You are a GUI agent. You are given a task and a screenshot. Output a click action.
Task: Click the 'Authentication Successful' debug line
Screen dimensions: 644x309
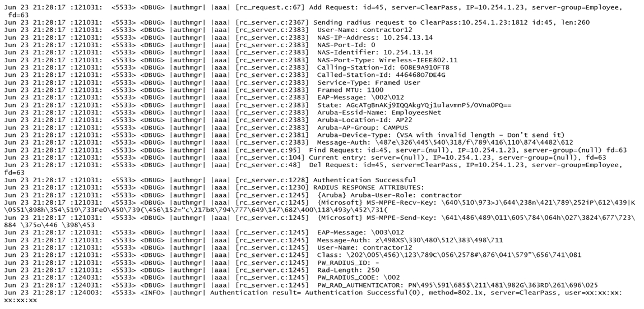coord(210,180)
